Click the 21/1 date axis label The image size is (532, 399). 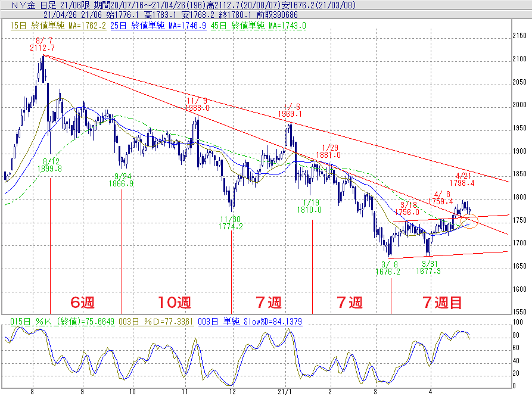point(287,392)
